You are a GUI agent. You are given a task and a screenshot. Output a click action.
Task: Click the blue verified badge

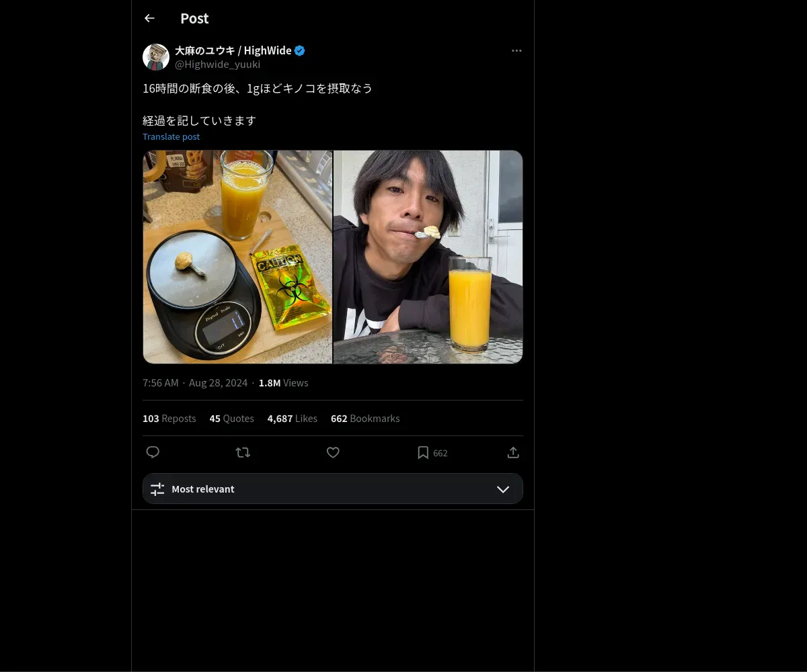tap(300, 50)
